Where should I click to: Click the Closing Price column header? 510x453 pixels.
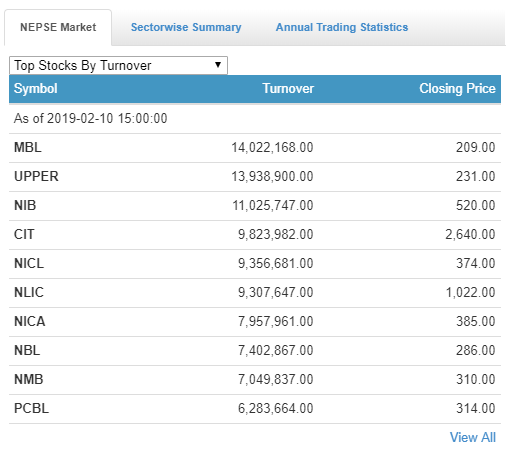(x=457, y=89)
